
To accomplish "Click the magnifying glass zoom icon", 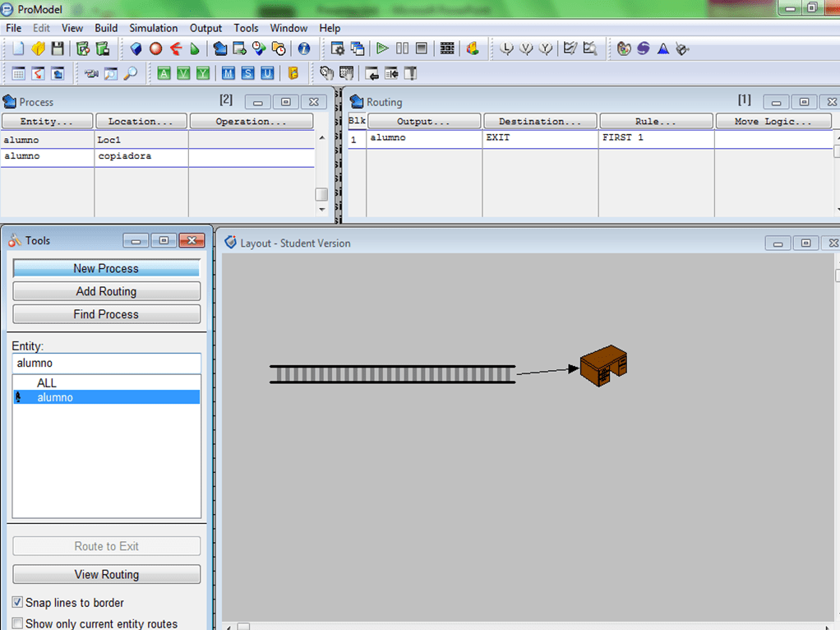I will click(131, 74).
